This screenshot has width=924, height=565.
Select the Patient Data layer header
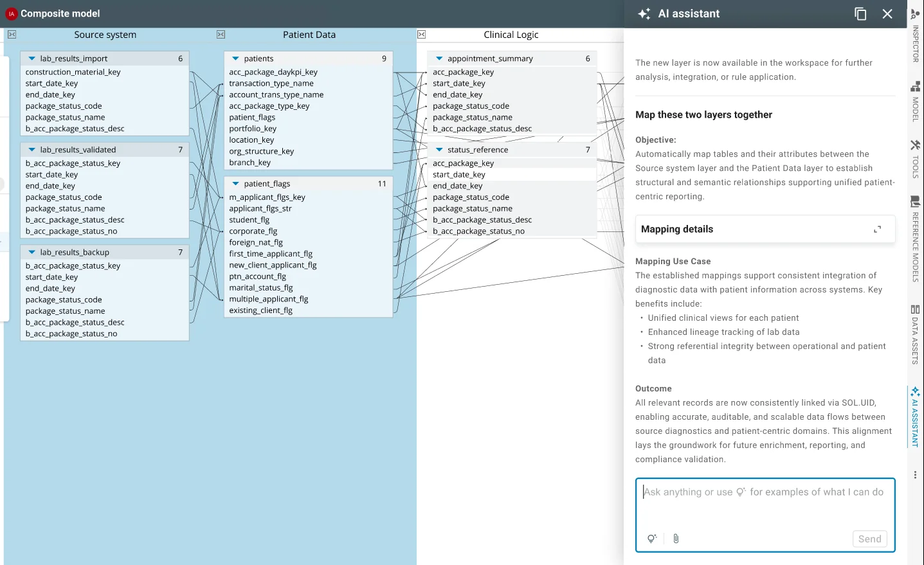[x=309, y=35]
